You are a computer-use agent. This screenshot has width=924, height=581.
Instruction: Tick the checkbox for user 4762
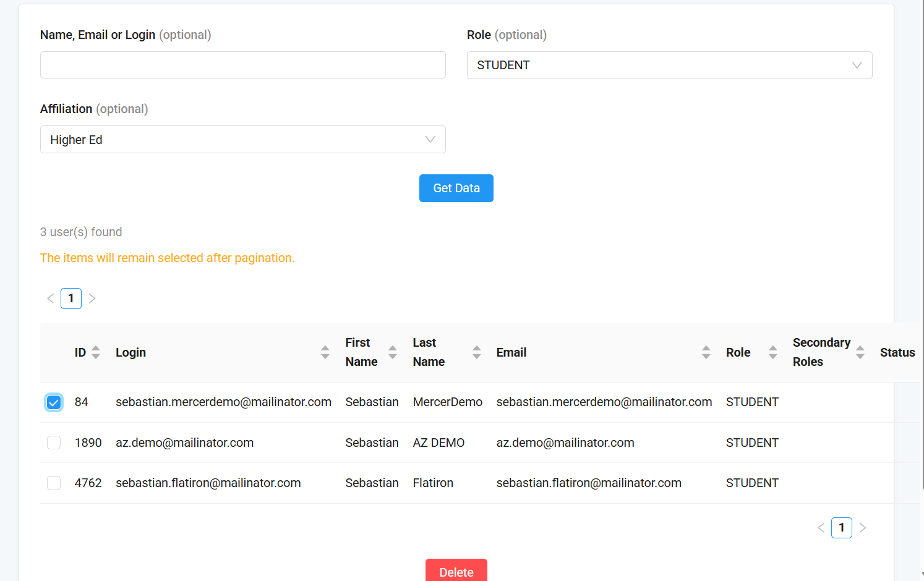54,483
